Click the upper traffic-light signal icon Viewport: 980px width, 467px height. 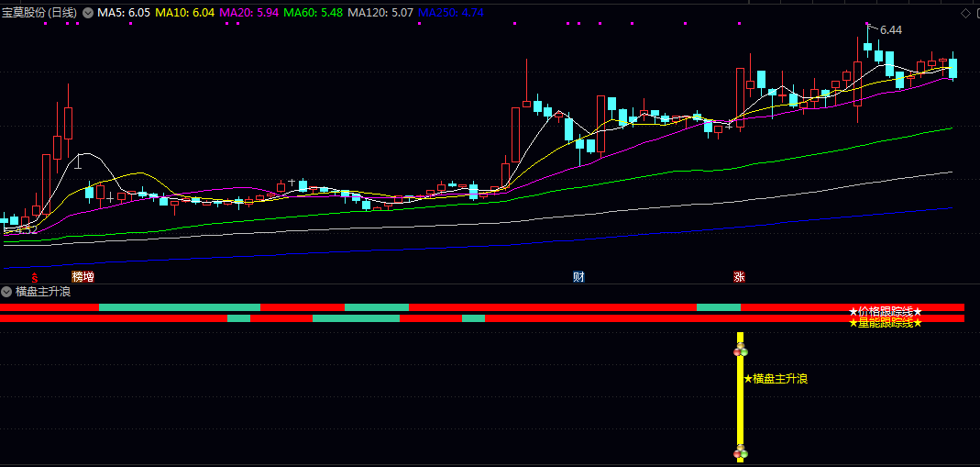click(x=741, y=350)
